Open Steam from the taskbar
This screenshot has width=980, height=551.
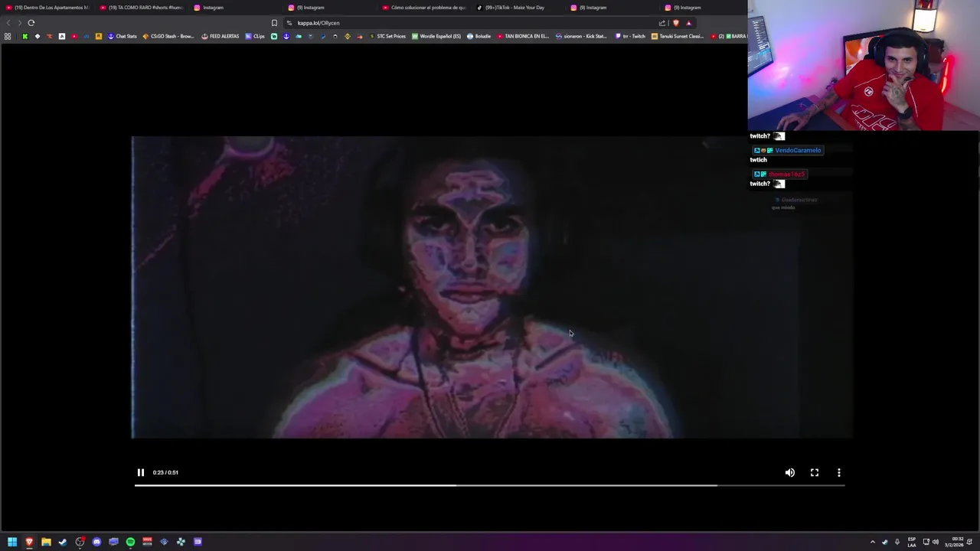pyautogui.click(x=63, y=542)
